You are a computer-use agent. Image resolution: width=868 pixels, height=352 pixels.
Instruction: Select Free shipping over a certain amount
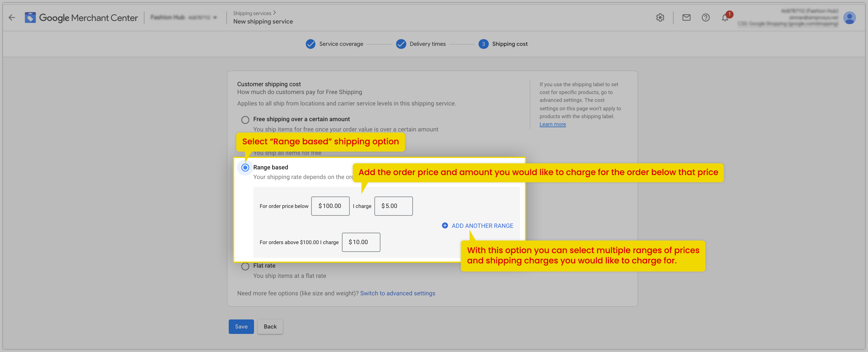(x=245, y=120)
